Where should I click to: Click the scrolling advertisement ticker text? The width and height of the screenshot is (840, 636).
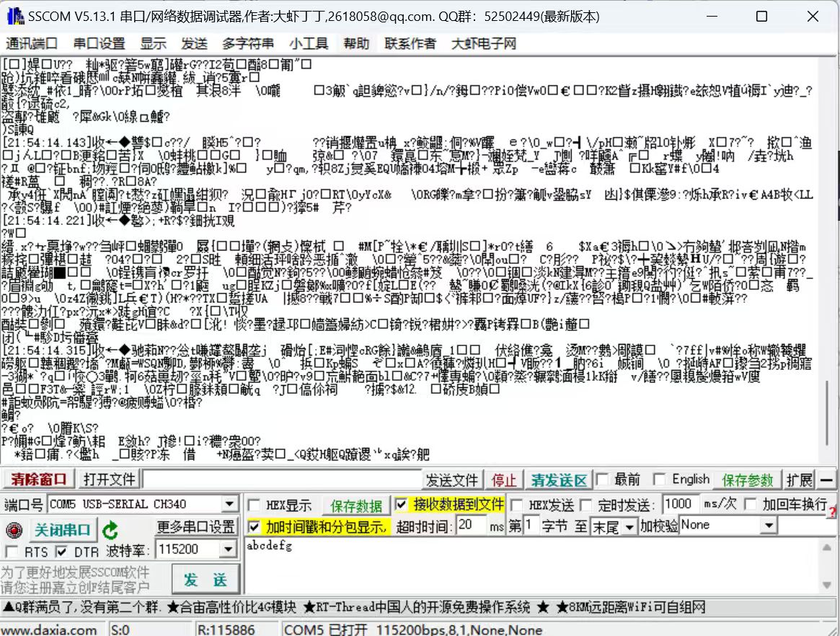[x=353, y=607]
